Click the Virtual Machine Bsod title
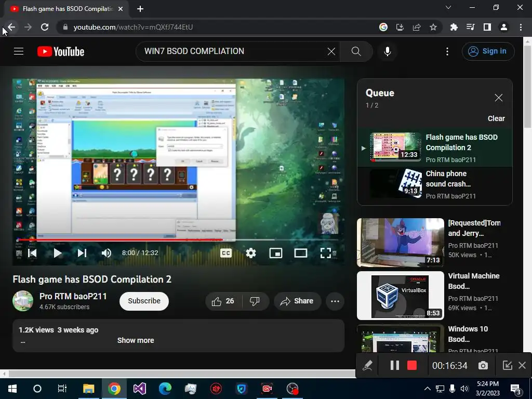 [474, 281]
